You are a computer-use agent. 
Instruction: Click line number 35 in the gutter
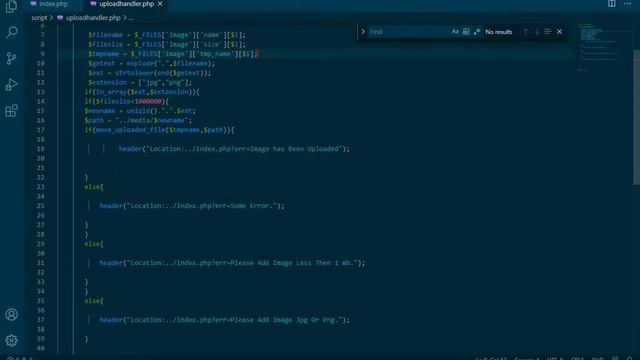40,301
